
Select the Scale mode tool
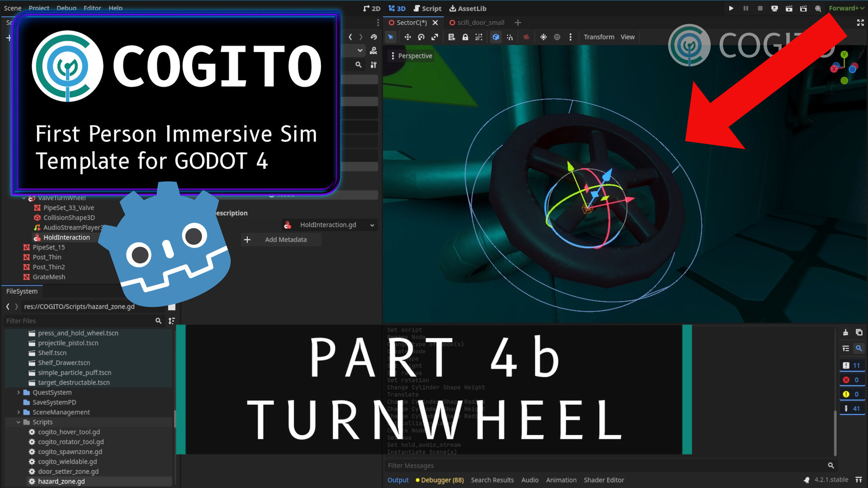tap(434, 37)
